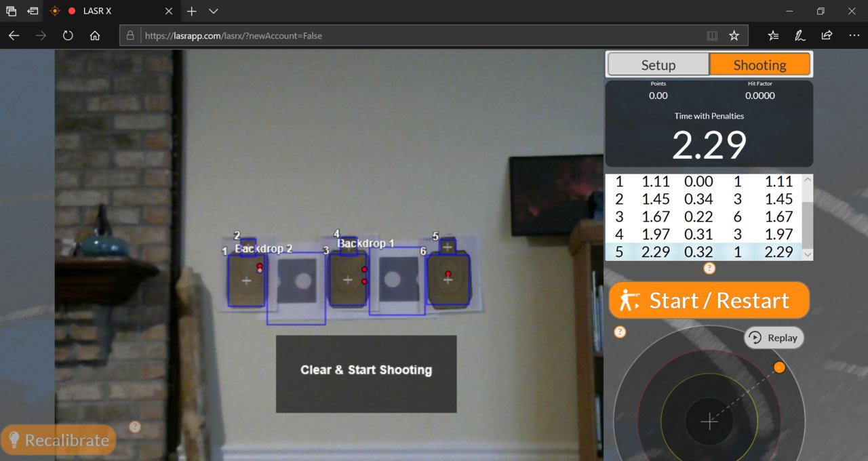Open the help icon below the shot table
The width and height of the screenshot is (868, 461).
[709, 268]
